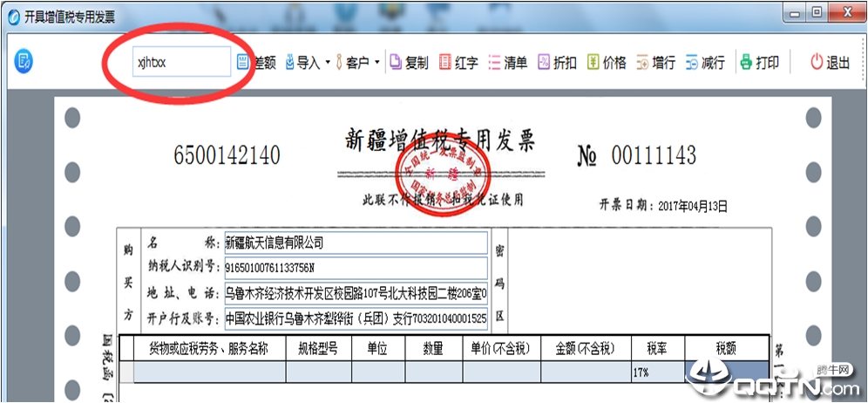
Task: Add a row with 增行
Action: (656, 62)
